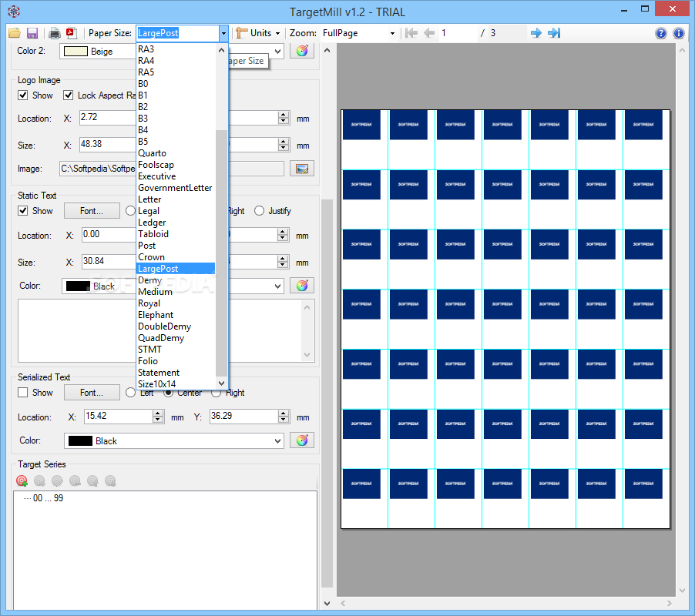The height and width of the screenshot is (616, 695).
Task: Open the Color 2 Beige dropdown
Action: [x=278, y=52]
